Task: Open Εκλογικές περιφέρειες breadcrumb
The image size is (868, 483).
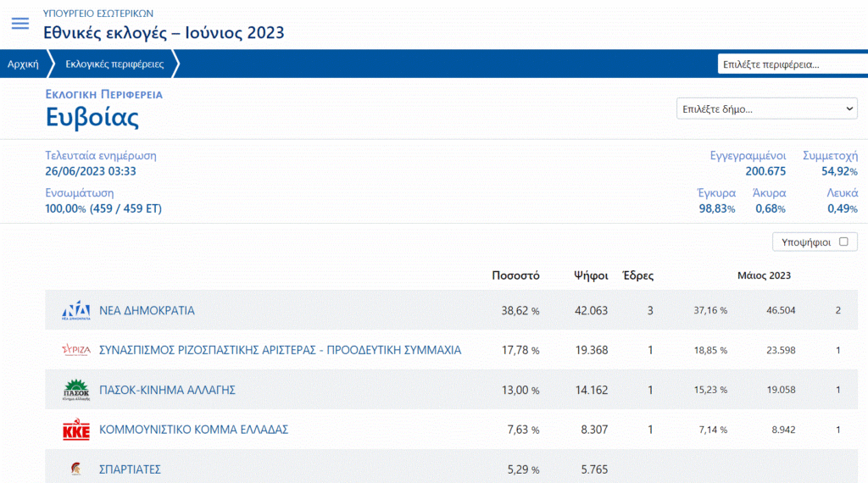Action: (x=114, y=64)
